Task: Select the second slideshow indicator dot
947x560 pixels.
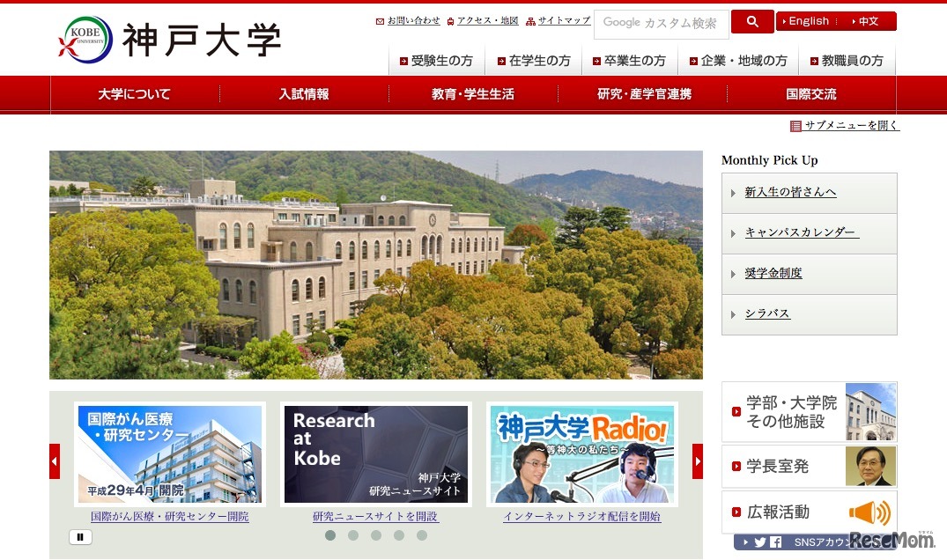Action: pyautogui.click(x=353, y=534)
